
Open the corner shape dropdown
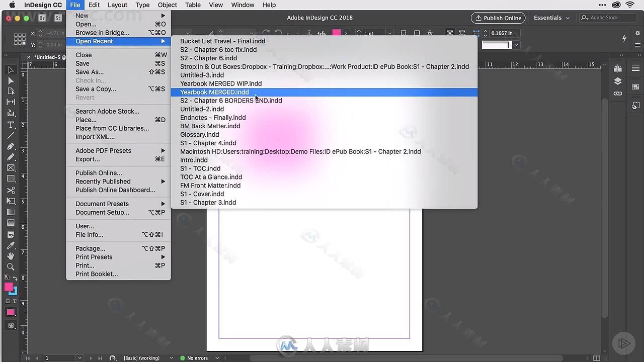click(x=516, y=45)
